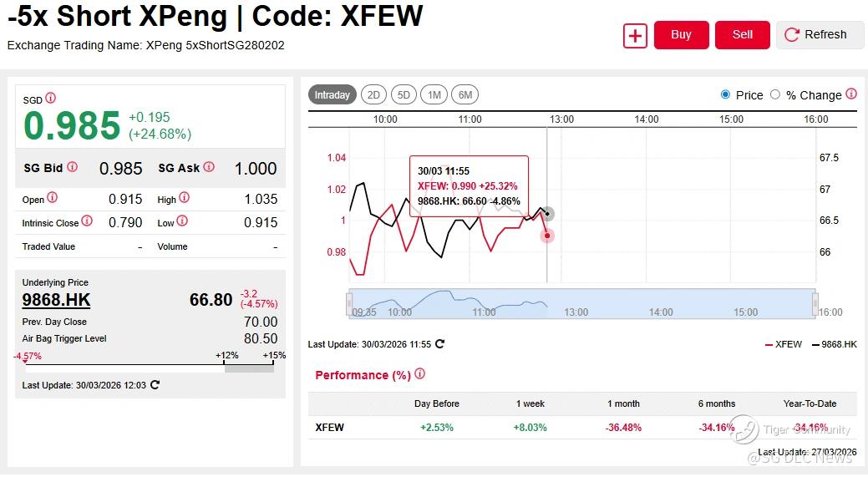Screen dimensions: 868x477
Task: Switch chart to Intraday view
Action: pyautogui.click(x=332, y=94)
